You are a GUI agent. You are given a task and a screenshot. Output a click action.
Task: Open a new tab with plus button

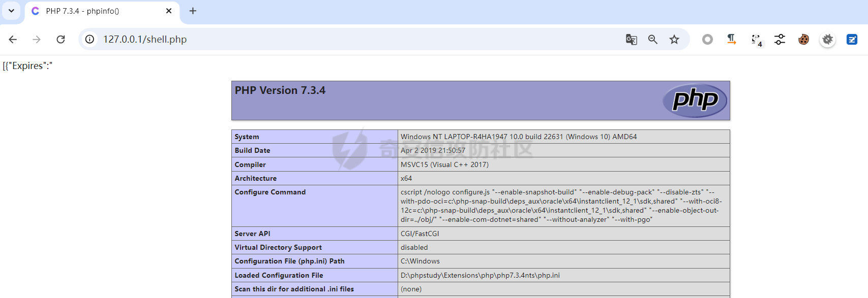[193, 11]
